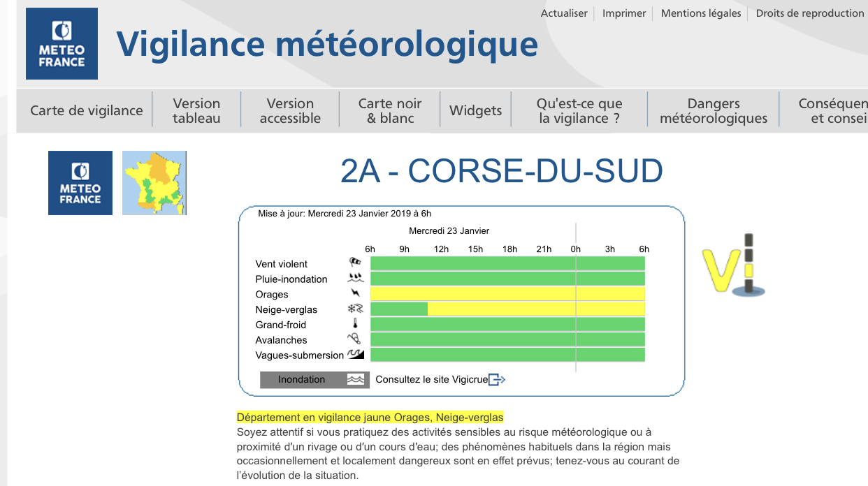Click the Pluie-inondation rain icon
Viewport: 868px width, 486px height.
356,278
